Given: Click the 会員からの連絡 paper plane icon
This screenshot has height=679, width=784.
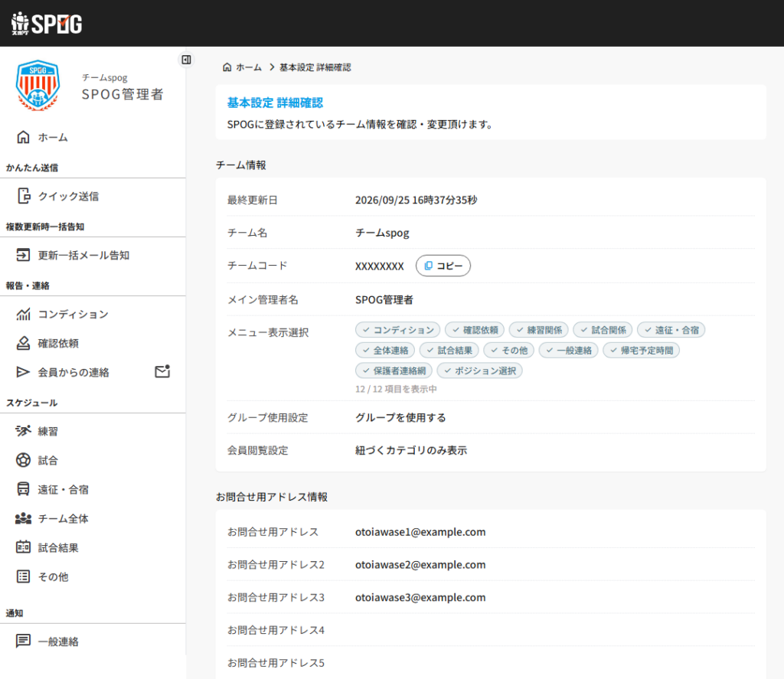Looking at the screenshot, I should (23, 372).
